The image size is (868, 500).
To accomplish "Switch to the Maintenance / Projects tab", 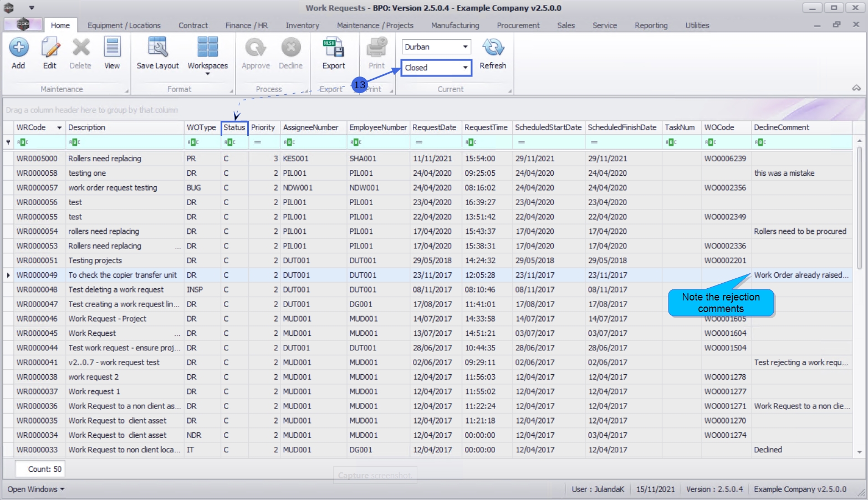I will pos(375,25).
